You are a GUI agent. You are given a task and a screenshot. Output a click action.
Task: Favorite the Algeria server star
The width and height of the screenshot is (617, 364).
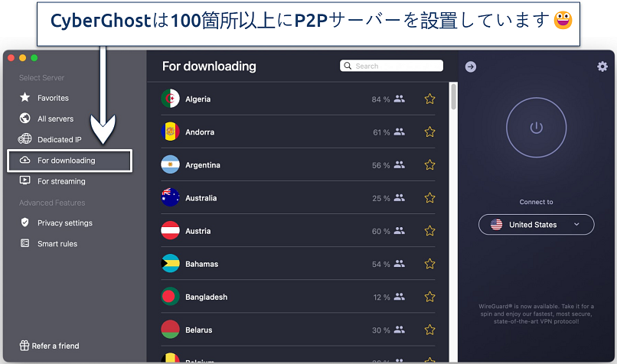[429, 99]
